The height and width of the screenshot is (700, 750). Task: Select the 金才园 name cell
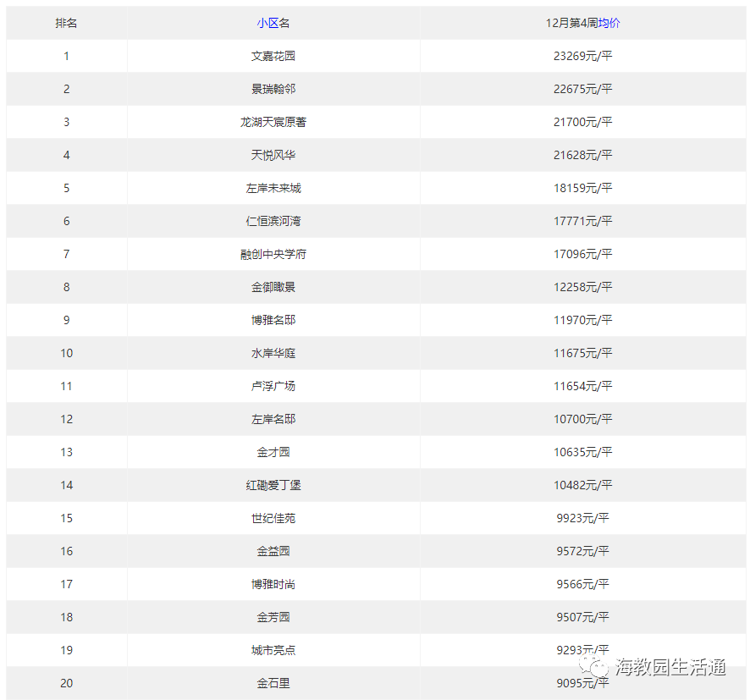(273, 452)
